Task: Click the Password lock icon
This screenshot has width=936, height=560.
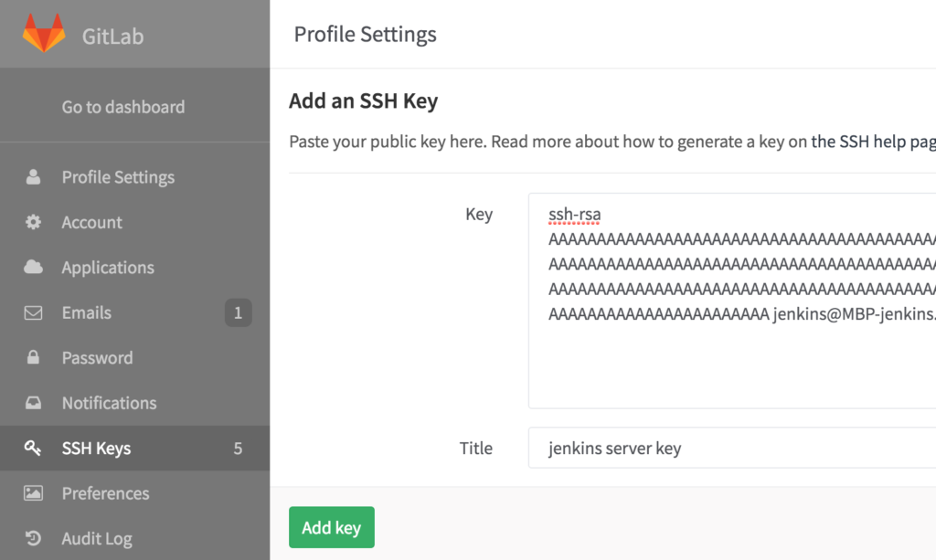Action: click(x=34, y=357)
